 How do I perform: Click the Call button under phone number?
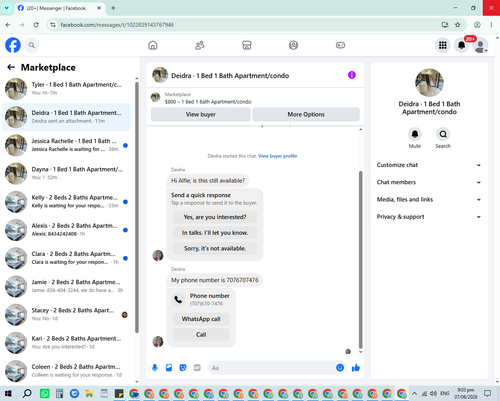201,335
